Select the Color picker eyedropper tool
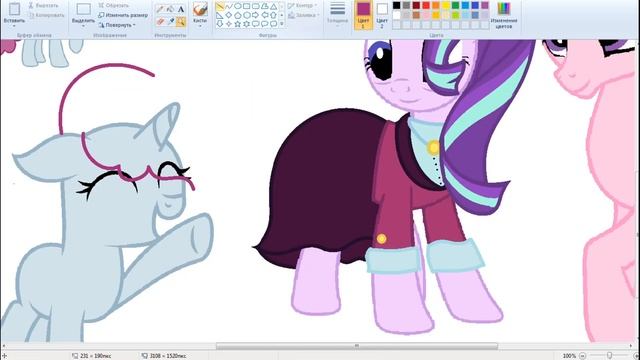 [170, 22]
